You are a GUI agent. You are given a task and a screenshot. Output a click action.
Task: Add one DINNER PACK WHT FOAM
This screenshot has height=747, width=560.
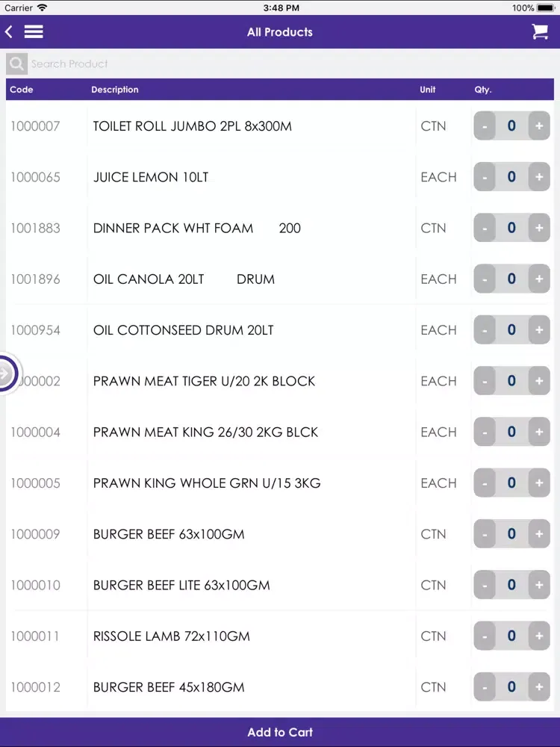coord(539,228)
